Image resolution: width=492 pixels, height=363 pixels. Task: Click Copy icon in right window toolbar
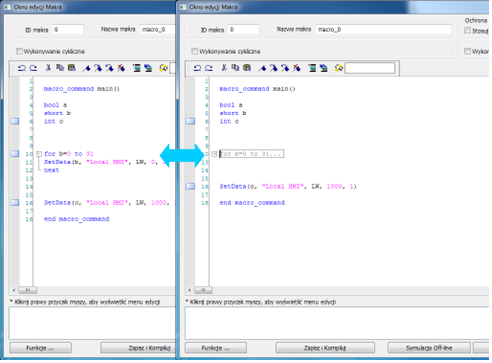[x=236, y=68]
